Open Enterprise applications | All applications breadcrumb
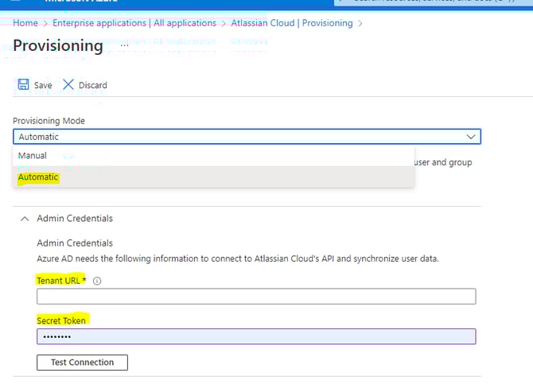Viewport: 533px width, 392px height. (x=134, y=23)
